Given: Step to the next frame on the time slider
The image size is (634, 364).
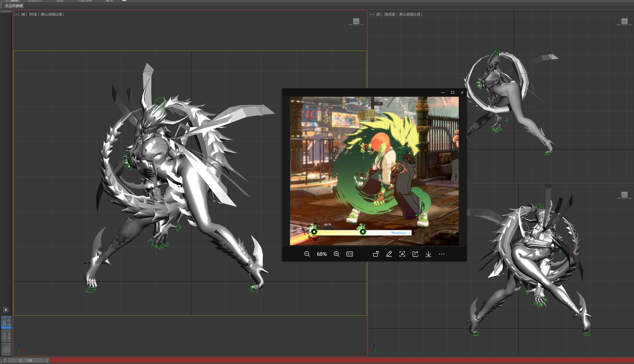Looking at the screenshot, I should click(x=47, y=360).
